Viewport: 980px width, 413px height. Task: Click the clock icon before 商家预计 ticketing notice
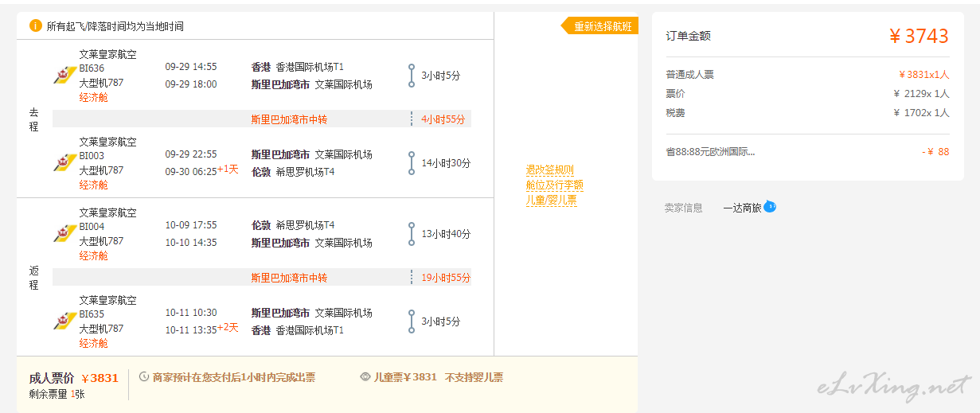(144, 376)
